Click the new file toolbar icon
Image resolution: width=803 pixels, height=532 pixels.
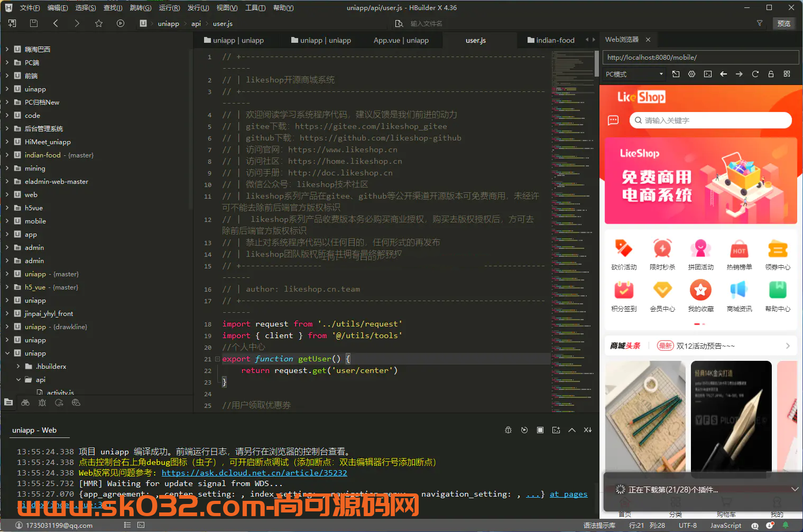click(12, 23)
